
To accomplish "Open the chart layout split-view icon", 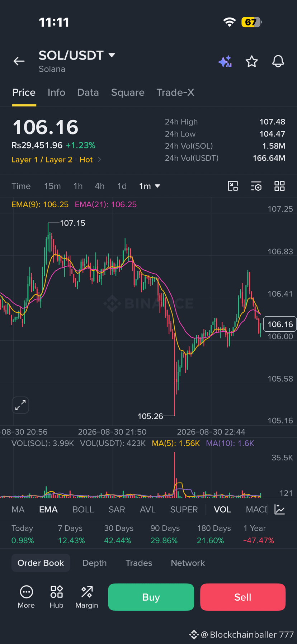I will [233, 186].
